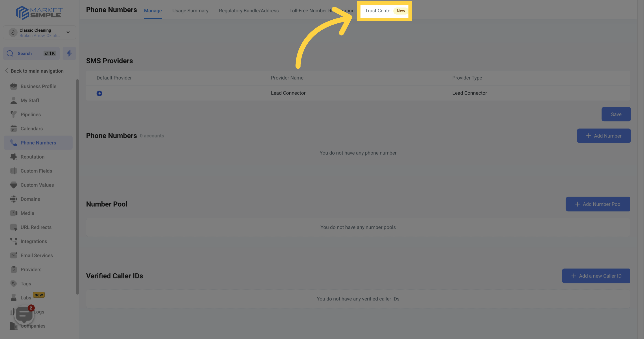Screen dimensions: 644x339
Task: Open the Calendars icon in sidebar
Action: (13, 129)
